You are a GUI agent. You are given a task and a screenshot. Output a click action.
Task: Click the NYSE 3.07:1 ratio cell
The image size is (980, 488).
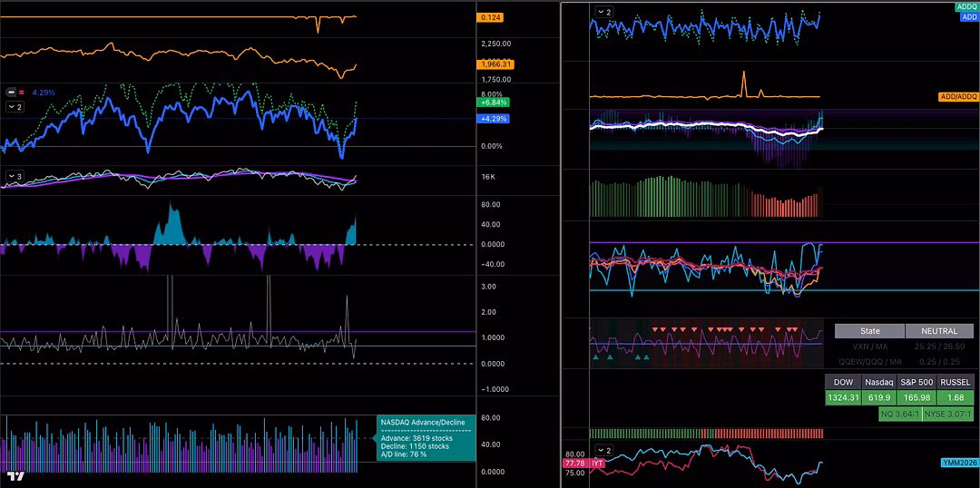pyautogui.click(x=948, y=415)
